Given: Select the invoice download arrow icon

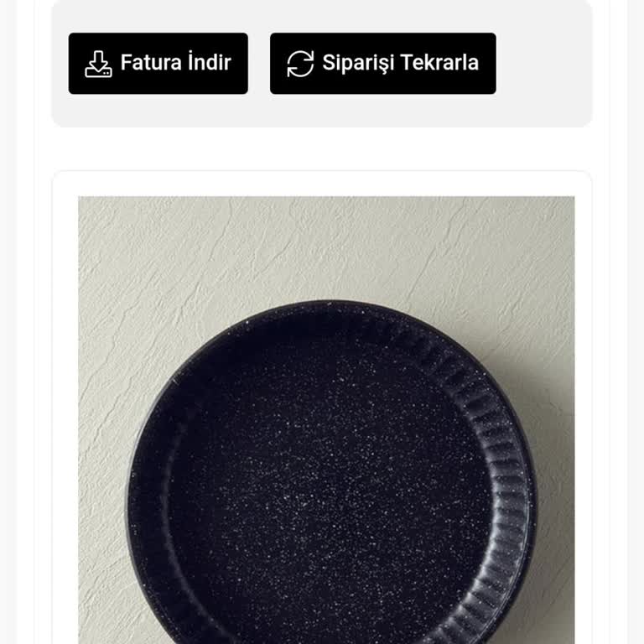Looking at the screenshot, I should [x=98, y=64].
